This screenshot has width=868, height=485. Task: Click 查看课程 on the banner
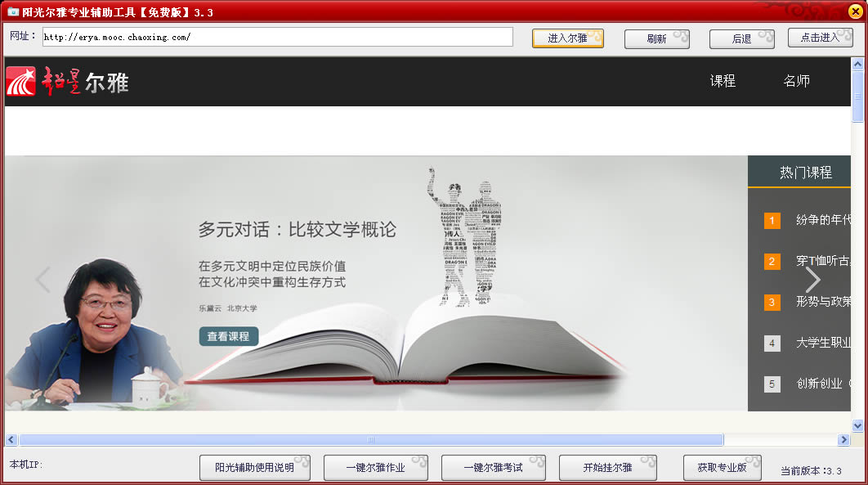click(229, 336)
